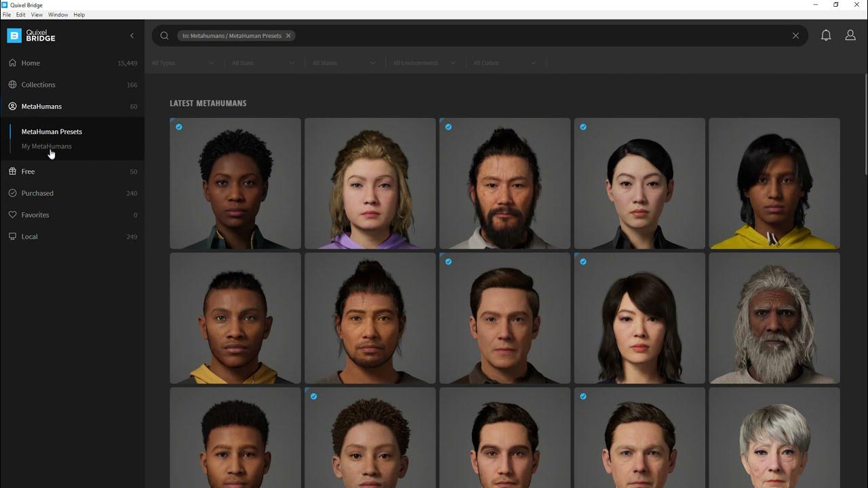Open the Help menu

tap(79, 15)
